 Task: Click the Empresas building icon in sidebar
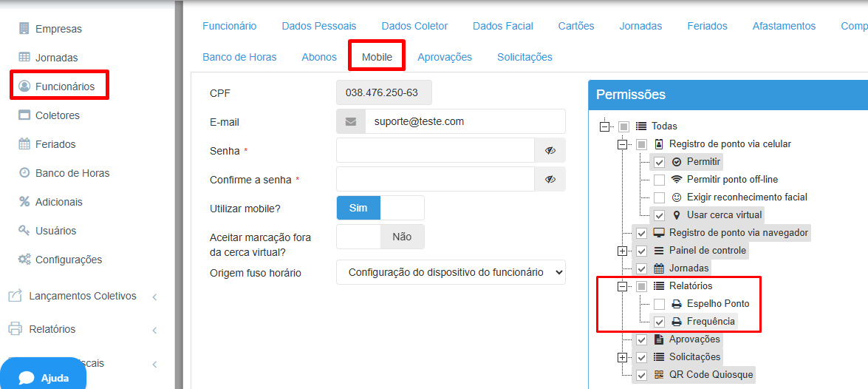[24, 29]
